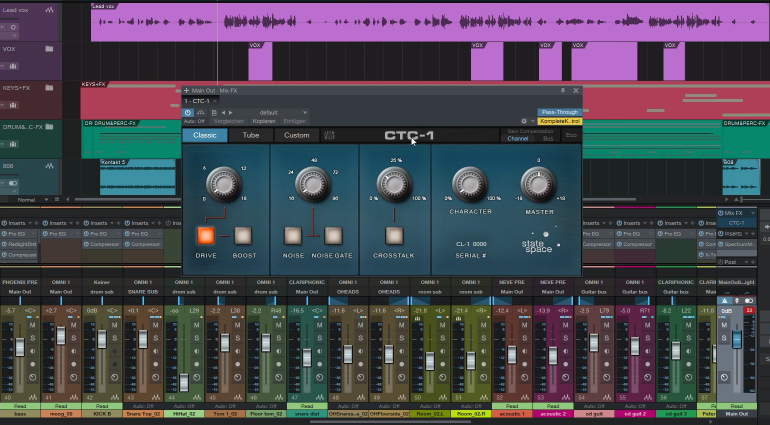Solo the snare dist channel
This screenshot has height=425, width=770.
point(320,338)
